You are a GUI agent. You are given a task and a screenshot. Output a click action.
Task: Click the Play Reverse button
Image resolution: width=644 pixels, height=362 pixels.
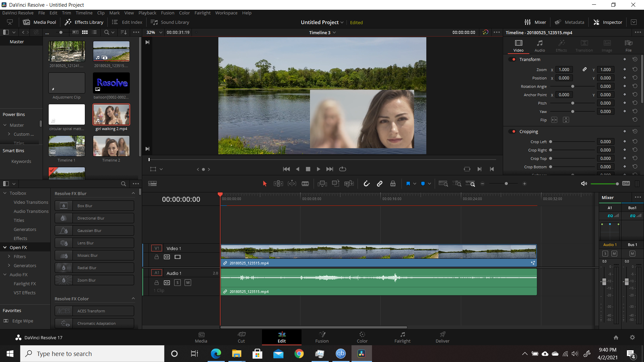pyautogui.click(x=298, y=169)
